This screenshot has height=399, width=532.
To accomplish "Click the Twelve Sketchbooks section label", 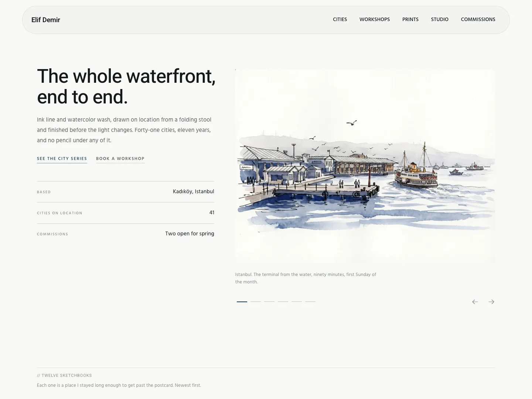I will pos(64,375).
